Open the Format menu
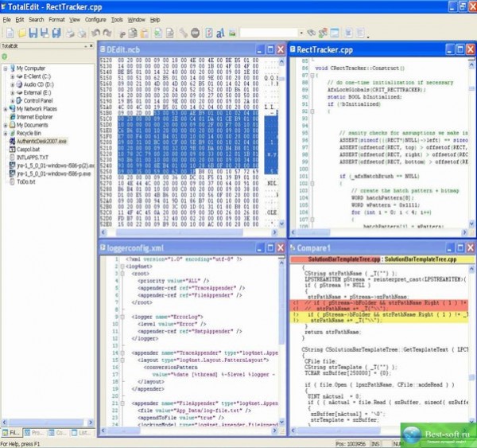This screenshot has height=448, width=477. click(x=56, y=18)
